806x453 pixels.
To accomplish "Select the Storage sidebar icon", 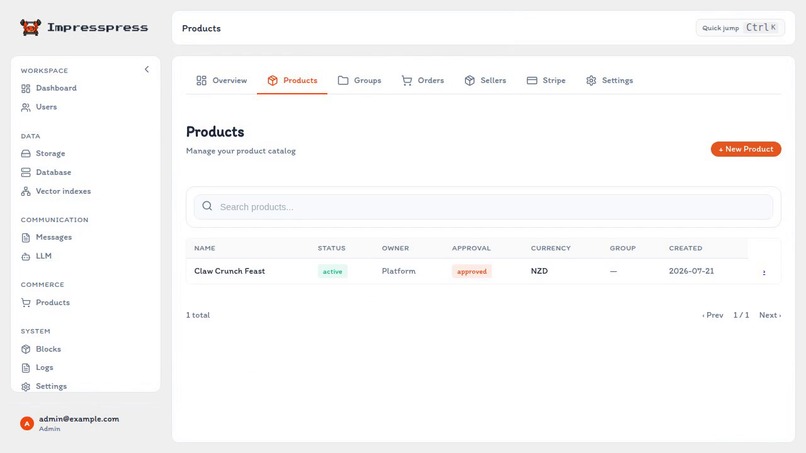I will 26,153.
